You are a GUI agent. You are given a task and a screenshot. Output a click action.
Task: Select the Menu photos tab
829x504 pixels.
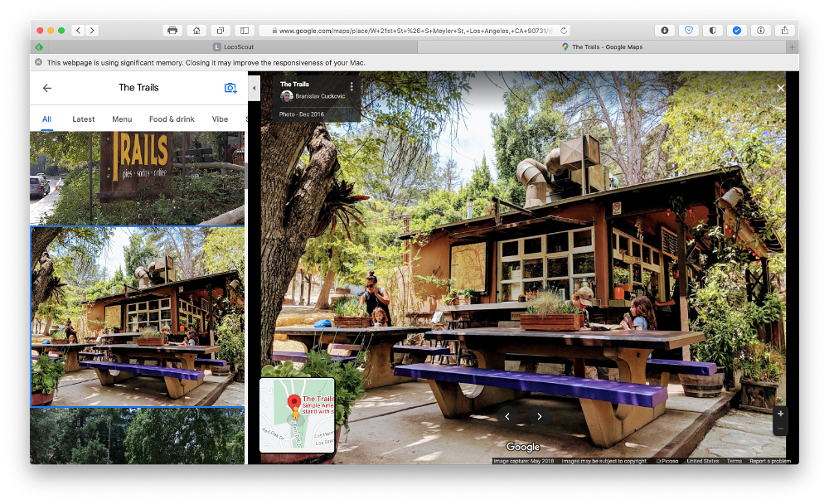pyautogui.click(x=122, y=119)
